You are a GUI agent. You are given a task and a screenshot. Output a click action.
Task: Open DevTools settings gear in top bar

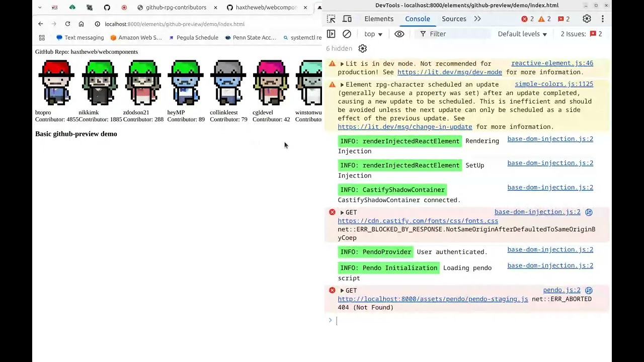(x=587, y=19)
